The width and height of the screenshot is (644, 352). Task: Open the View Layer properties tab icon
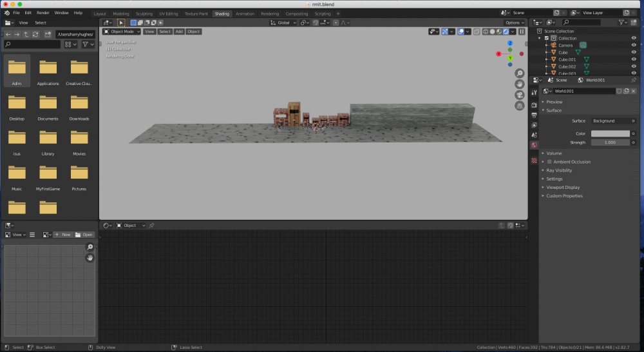click(x=534, y=125)
